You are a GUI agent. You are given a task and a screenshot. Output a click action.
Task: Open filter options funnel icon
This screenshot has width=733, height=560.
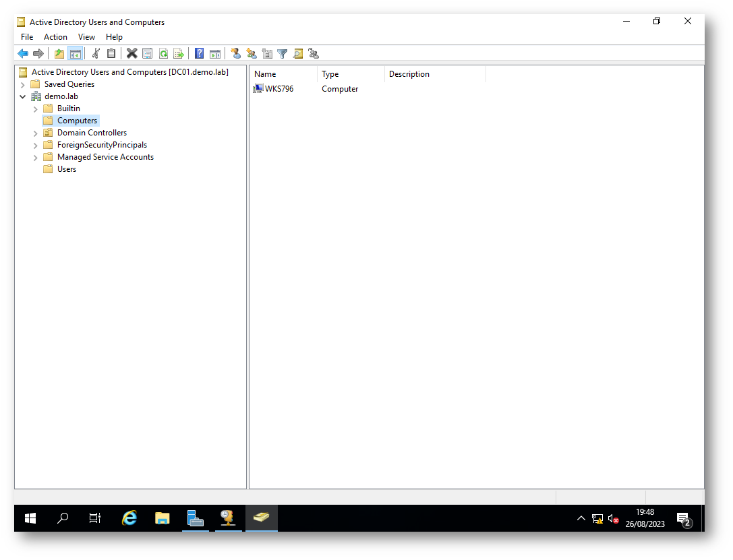(283, 54)
